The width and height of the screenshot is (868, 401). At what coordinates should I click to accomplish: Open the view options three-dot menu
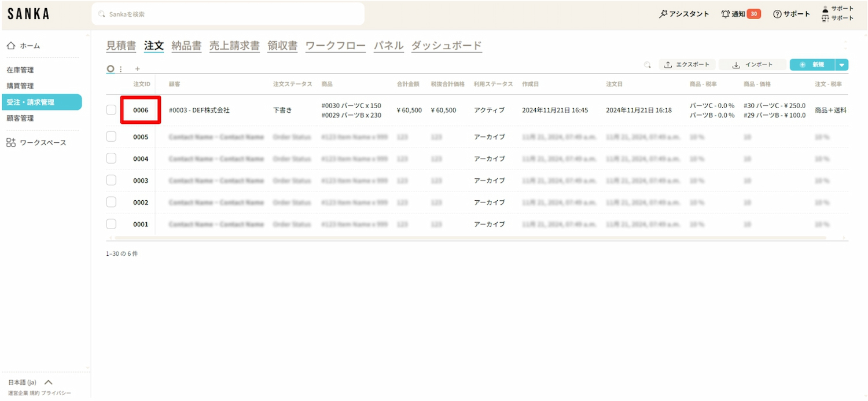[x=120, y=69]
